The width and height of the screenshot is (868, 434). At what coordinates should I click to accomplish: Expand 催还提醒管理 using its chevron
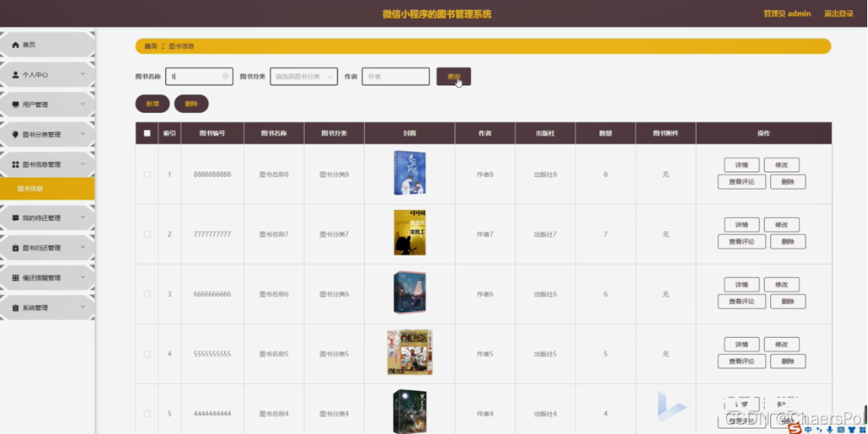click(82, 277)
